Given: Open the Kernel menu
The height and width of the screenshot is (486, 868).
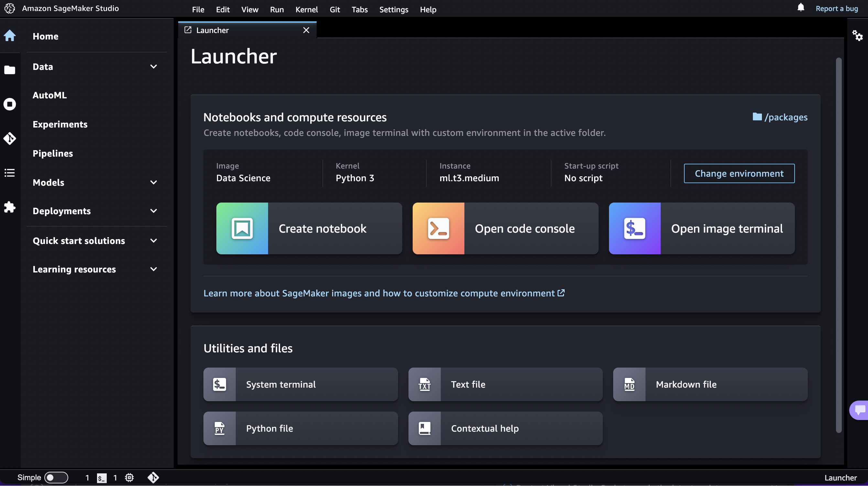Looking at the screenshot, I should click(x=307, y=8).
